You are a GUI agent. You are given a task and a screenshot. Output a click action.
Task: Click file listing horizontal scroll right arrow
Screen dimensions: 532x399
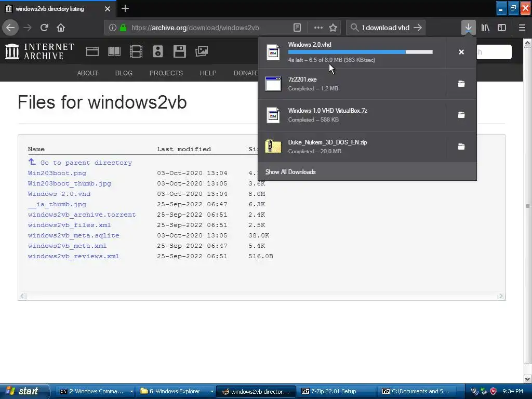[x=501, y=296]
